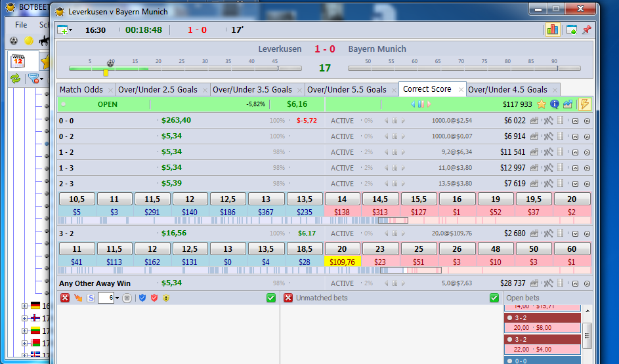Toggle the radio dot next to OPEN status
The image size is (619, 364).
point(64,104)
